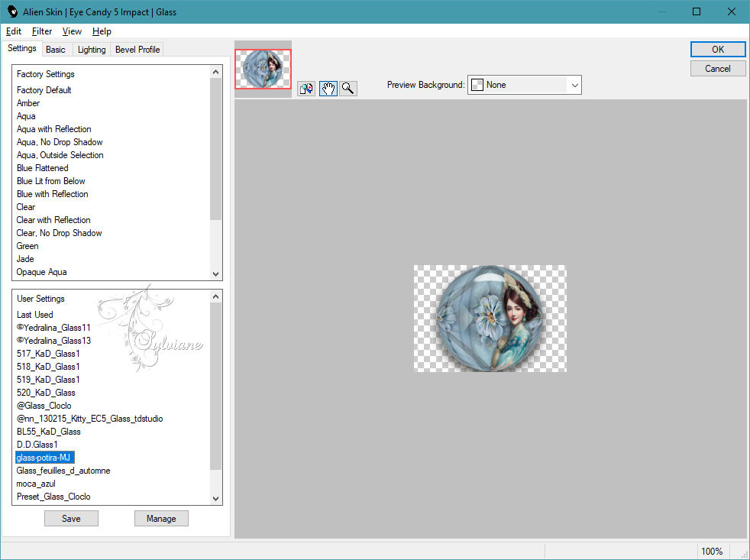Image resolution: width=750 pixels, height=560 pixels.
Task: Open the Filter menu
Action: click(x=41, y=31)
